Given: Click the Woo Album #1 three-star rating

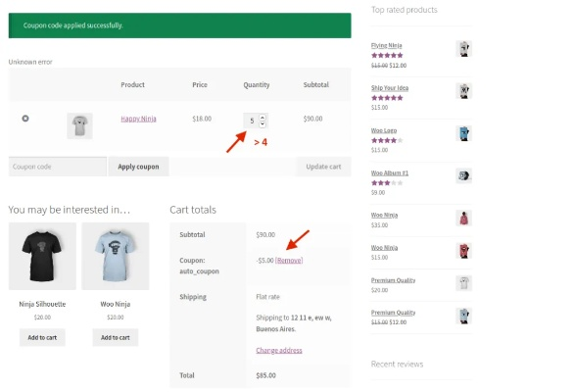Looking at the screenshot, I should pos(387,183).
